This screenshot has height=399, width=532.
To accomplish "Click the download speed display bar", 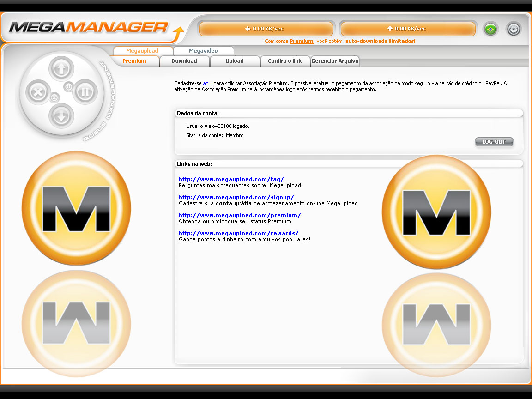I will click(266, 29).
